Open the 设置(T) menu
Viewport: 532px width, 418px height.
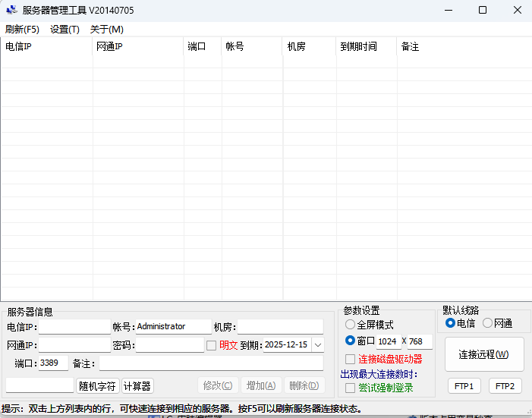65,30
